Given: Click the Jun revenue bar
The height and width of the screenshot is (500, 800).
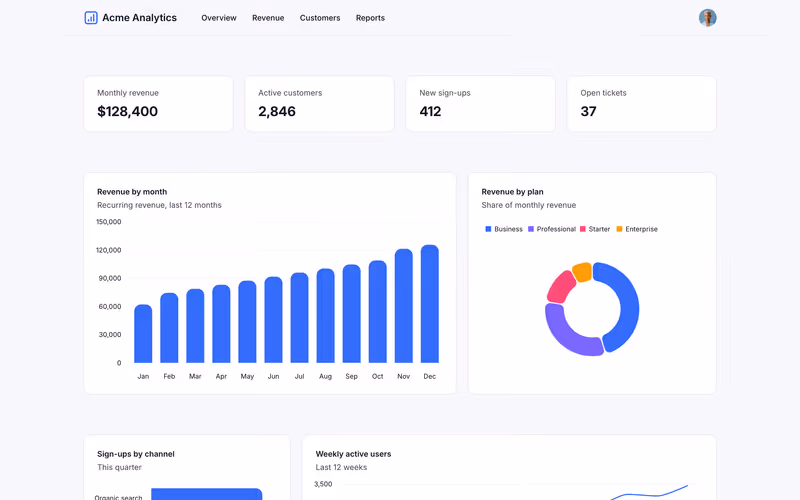Looking at the screenshot, I should pyautogui.click(x=273, y=320).
